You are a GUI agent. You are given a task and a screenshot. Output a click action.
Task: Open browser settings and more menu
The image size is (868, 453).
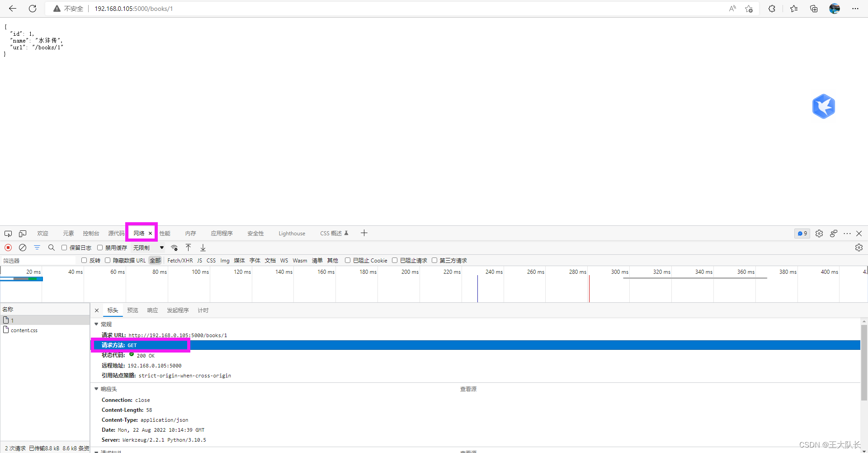[855, 9]
